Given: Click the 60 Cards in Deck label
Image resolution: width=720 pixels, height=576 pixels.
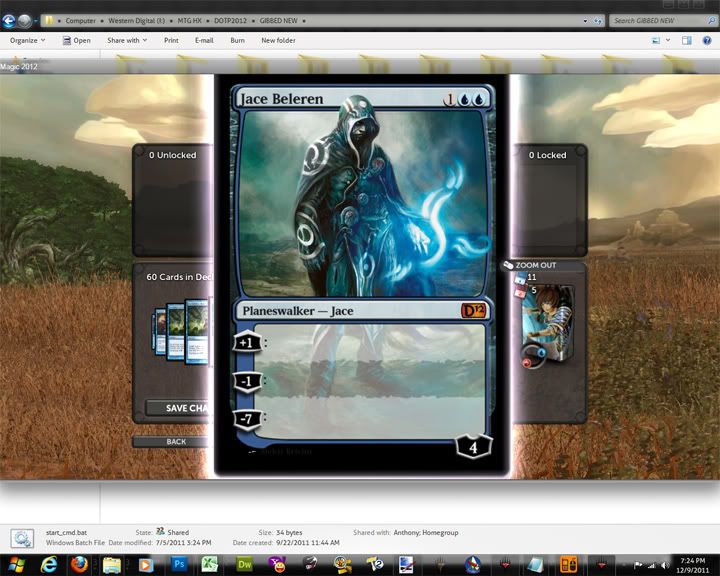Looking at the screenshot, I should [180, 277].
